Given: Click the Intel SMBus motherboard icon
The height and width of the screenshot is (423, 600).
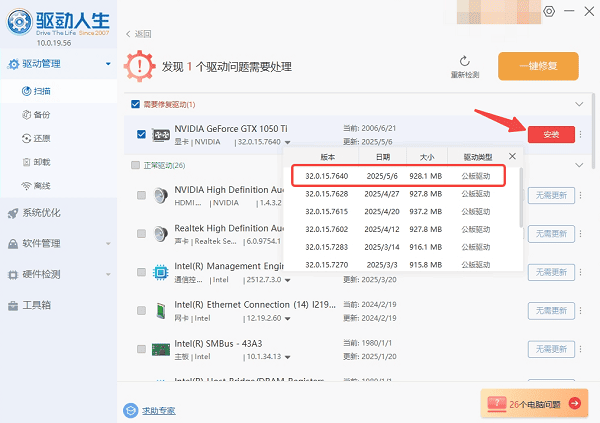Looking at the screenshot, I should [x=161, y=349].
